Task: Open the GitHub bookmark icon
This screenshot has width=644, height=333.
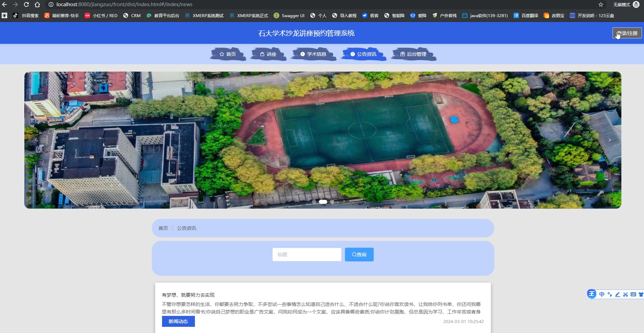Action: (4, 15)
